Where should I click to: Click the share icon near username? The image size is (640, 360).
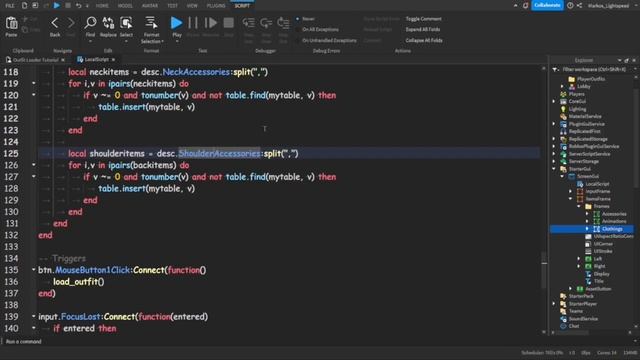(x=580, y=5)
